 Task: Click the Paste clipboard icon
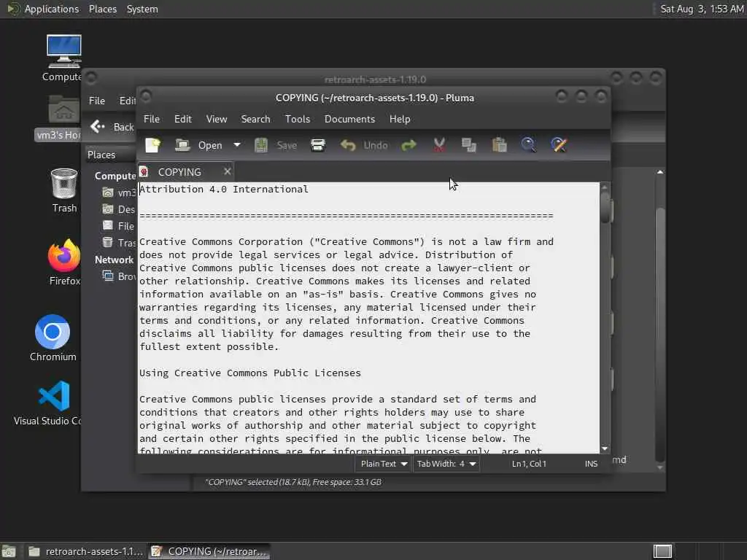pos(499,145)
